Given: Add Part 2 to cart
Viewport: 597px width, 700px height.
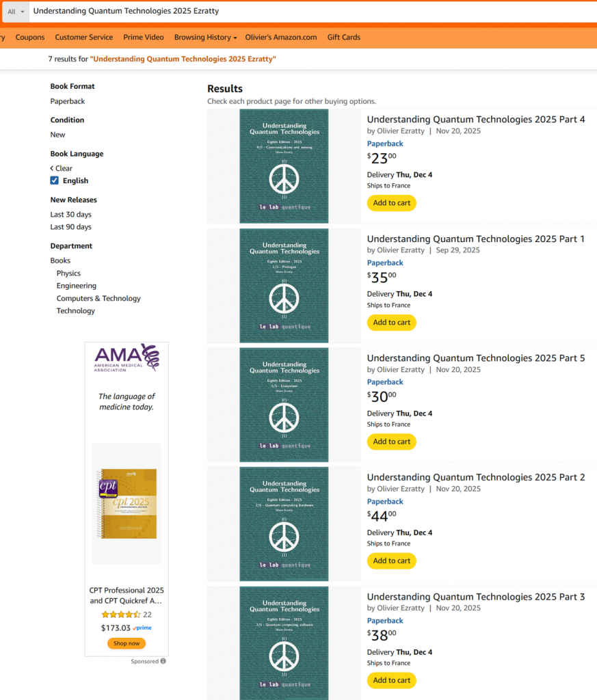Looking at the screenshot, I should (x=392, y=561).
